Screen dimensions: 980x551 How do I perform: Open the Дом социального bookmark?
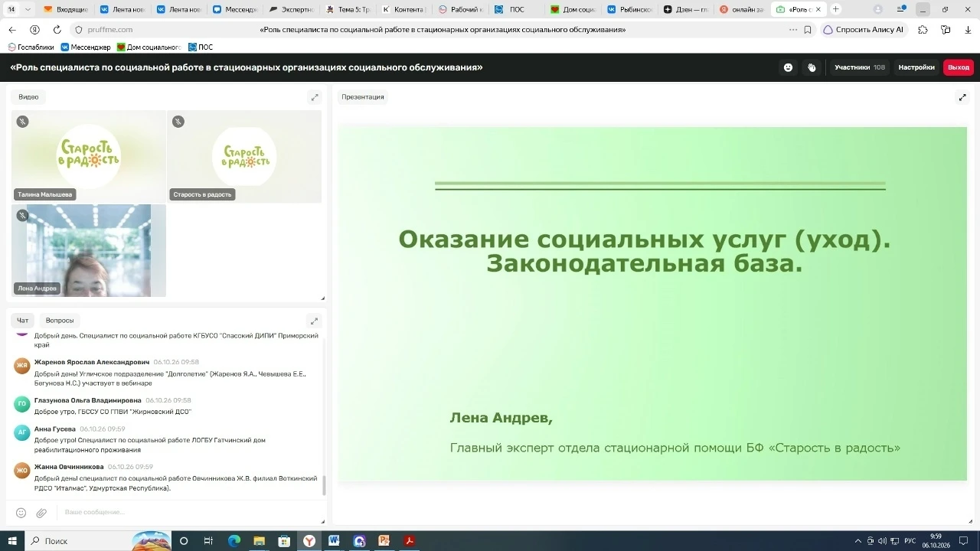click(149, 47)
